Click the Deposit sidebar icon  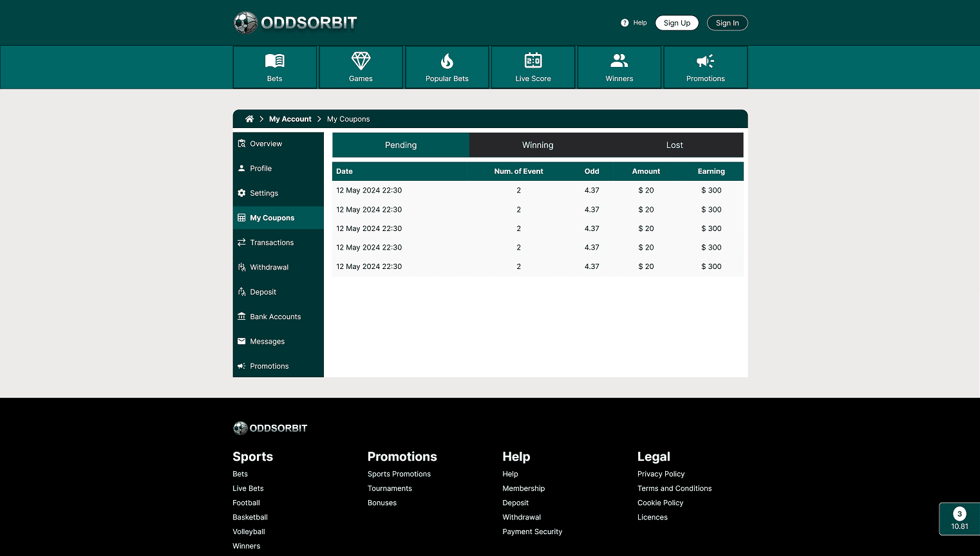241,292
